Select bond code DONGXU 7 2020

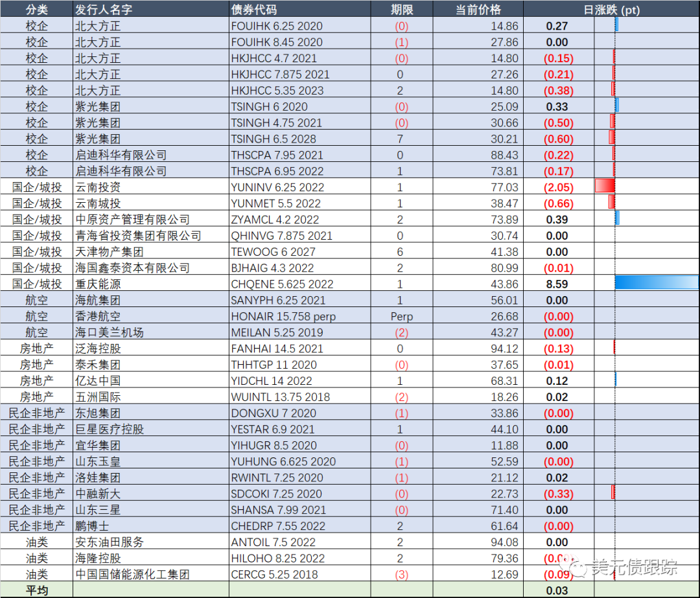[274, 413]
